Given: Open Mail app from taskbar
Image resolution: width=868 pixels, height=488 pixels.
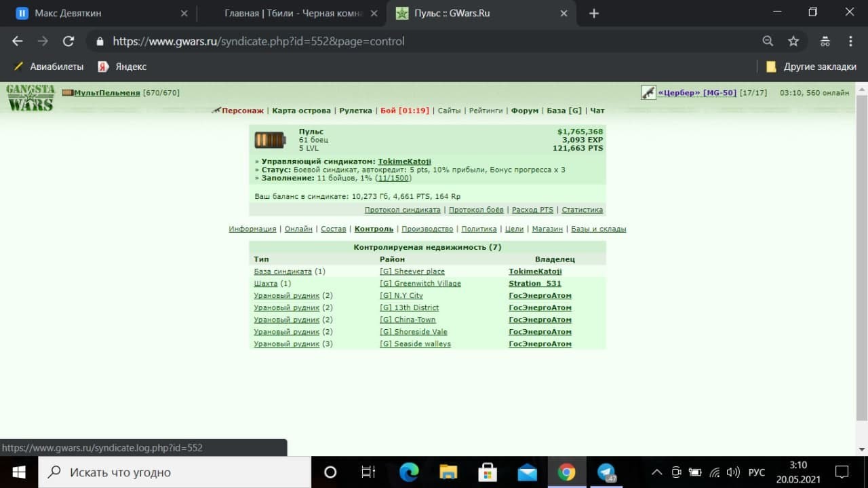Looking at the screenshot, I should click(527, 472).
